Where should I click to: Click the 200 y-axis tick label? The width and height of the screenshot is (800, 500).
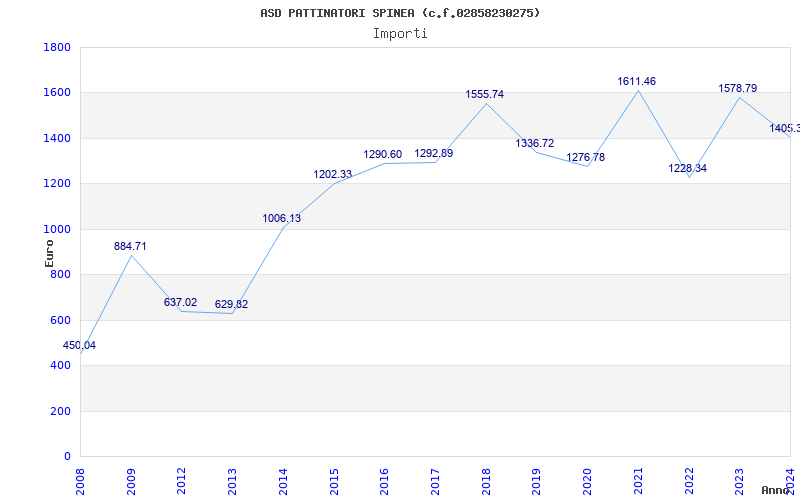(x=61, y=411)
